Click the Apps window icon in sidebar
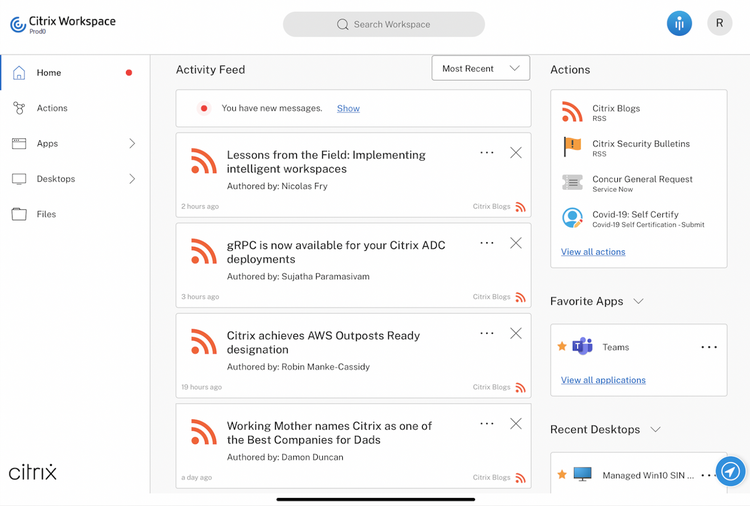The width and height of the screenshot is (750, 506). (19, 143)
